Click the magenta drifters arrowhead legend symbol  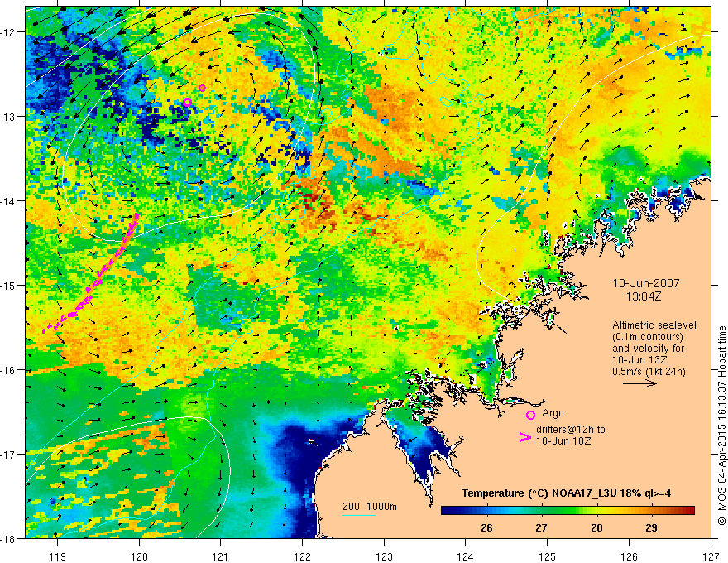524,437
